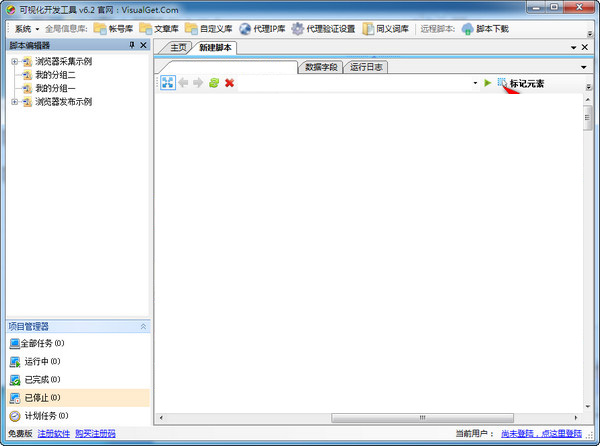Click the horizontal scrollbar left arrow

[161, 418]
